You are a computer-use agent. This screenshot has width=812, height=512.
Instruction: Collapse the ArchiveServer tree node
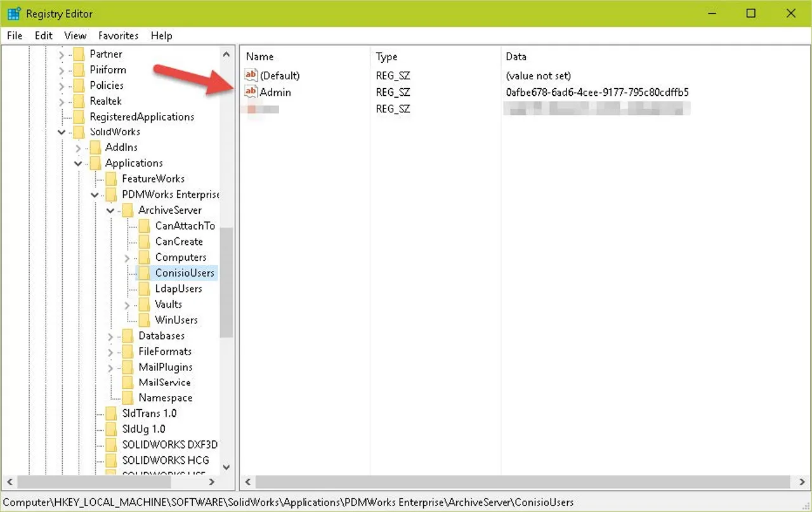(x=111, y=210)
